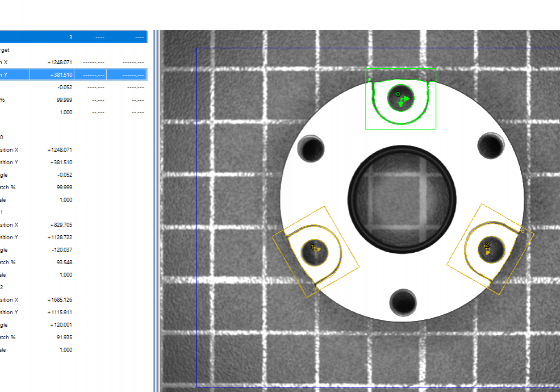Select the Position Y value +1128.722
The width and height of the screenshot is (560, 392).
point(60,237)
